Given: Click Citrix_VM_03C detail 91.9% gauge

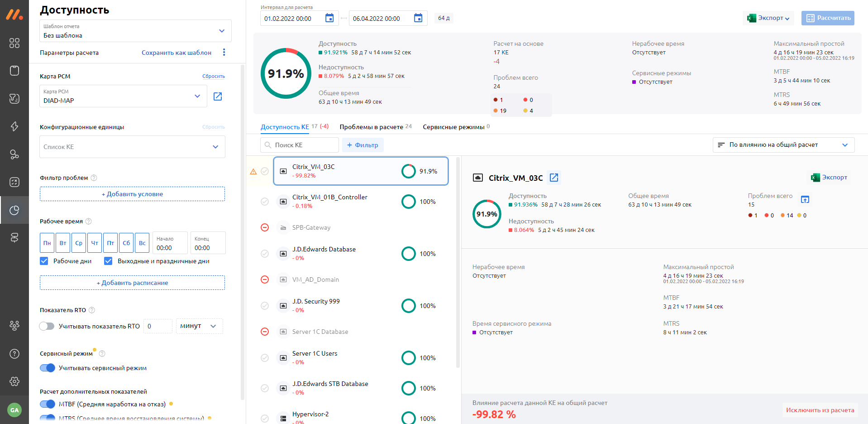Looking at the screenshot, I should 486,214.
